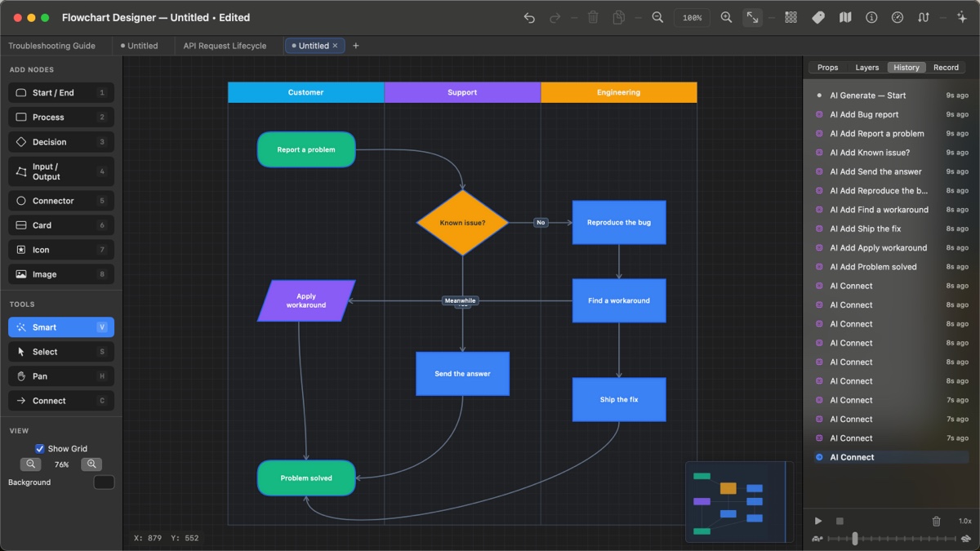This screenshot has width=980, height=551.
Task: Stop the history playback
Action: pos(840,521)
